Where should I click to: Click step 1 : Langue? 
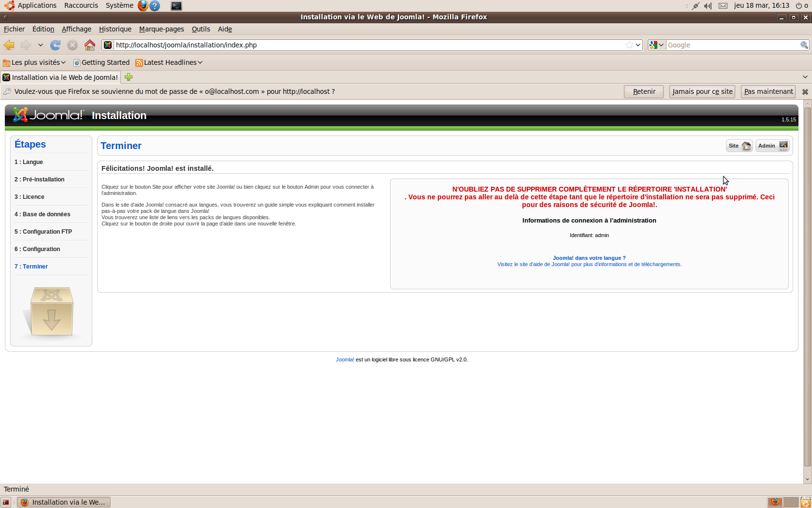[29, 162]
